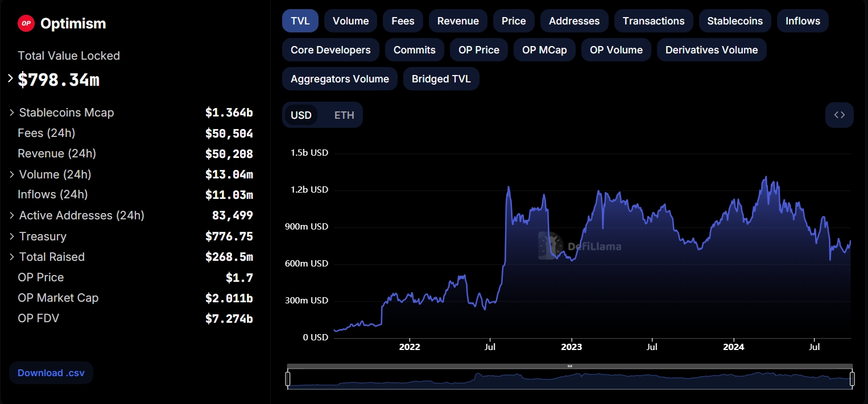The height and width of the screenshot is (404, 868).
Task: Click the OP FDV row label
Action: click(x=39, y=318)
